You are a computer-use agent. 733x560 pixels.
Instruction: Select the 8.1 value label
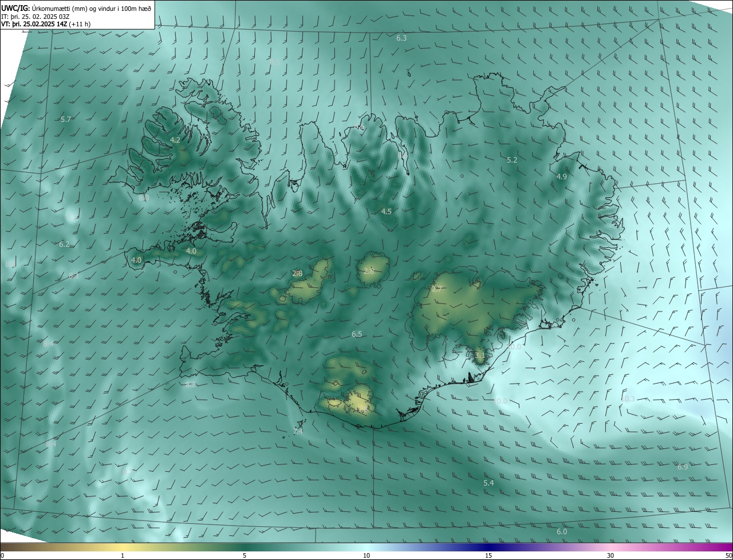(x=73, y=276)
